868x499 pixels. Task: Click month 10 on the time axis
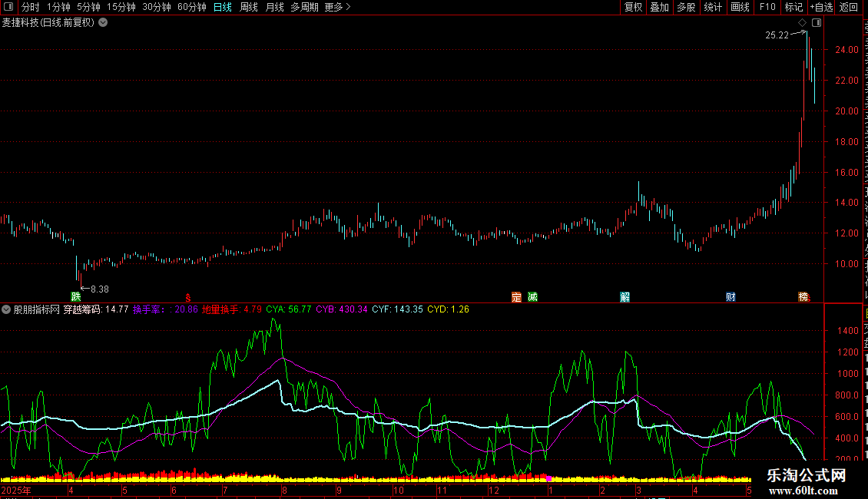click(x=399, y=490)
